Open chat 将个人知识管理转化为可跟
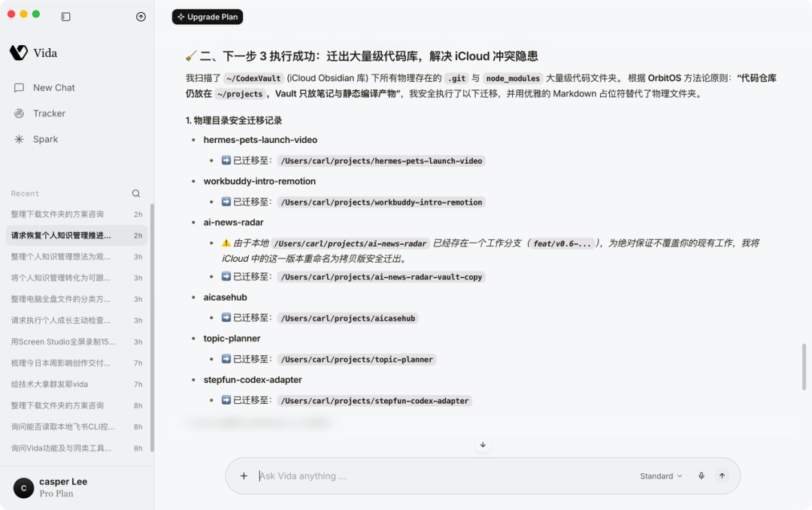812x510 pixels. pyautogui.click(x=77, y=278)
